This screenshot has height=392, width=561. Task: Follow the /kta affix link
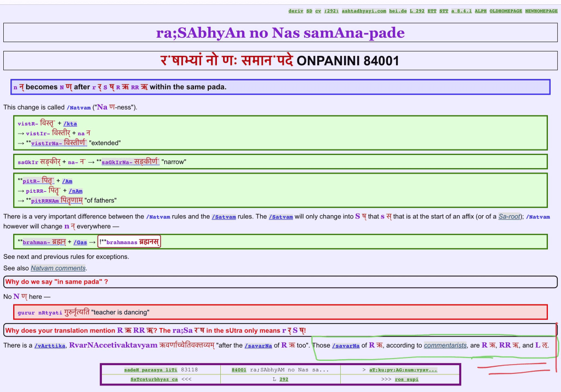pyautogui.click(x=70, y=124)
